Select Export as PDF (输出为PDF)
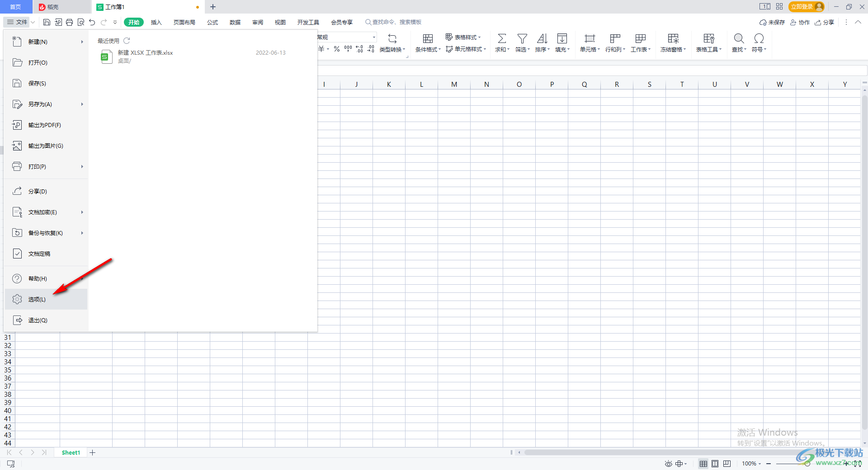The width and height of the screenshot is (868, 470). pyautogui.click(x=46, y=125)
